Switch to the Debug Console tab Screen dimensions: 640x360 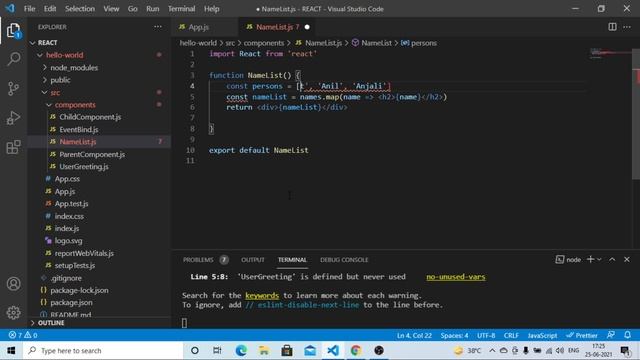tap(344, 260)
